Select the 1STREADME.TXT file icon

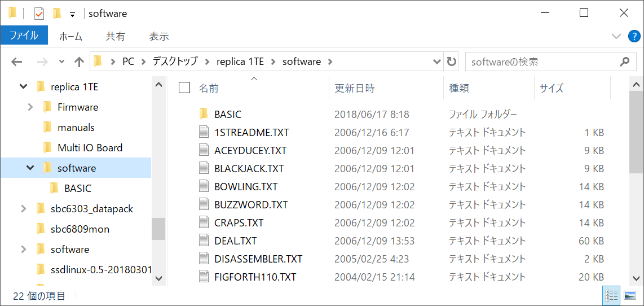tap(204, 133)
